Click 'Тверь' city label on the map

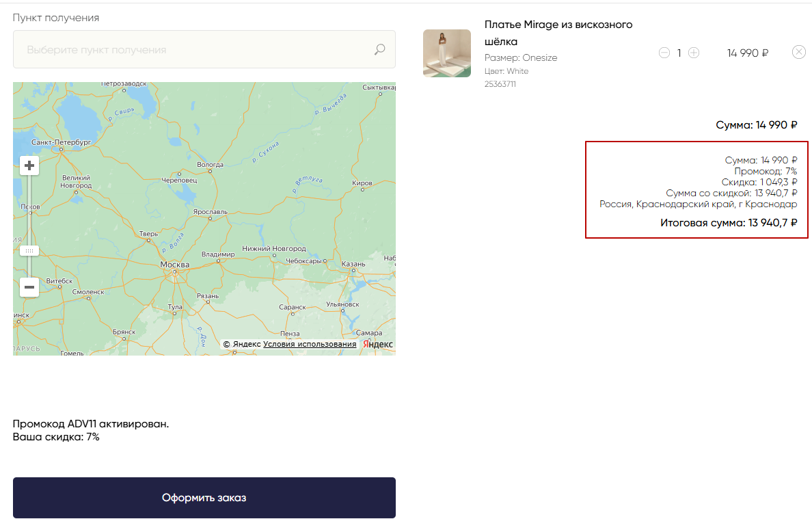coord(148,234)
